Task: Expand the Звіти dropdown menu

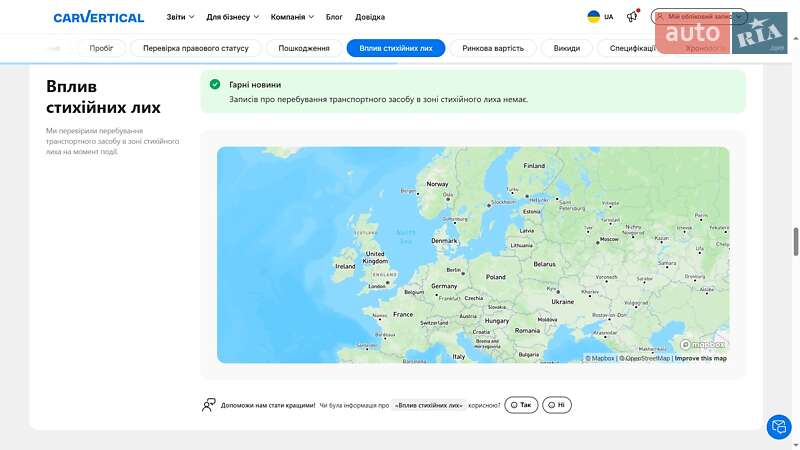Action: [x=180, y=17]
